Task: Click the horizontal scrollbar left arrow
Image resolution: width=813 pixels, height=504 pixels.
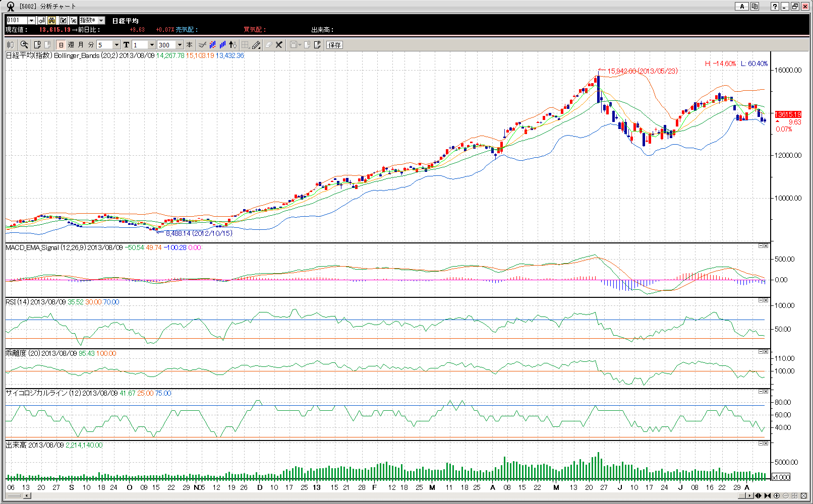Action: click(x=27, y=496)
